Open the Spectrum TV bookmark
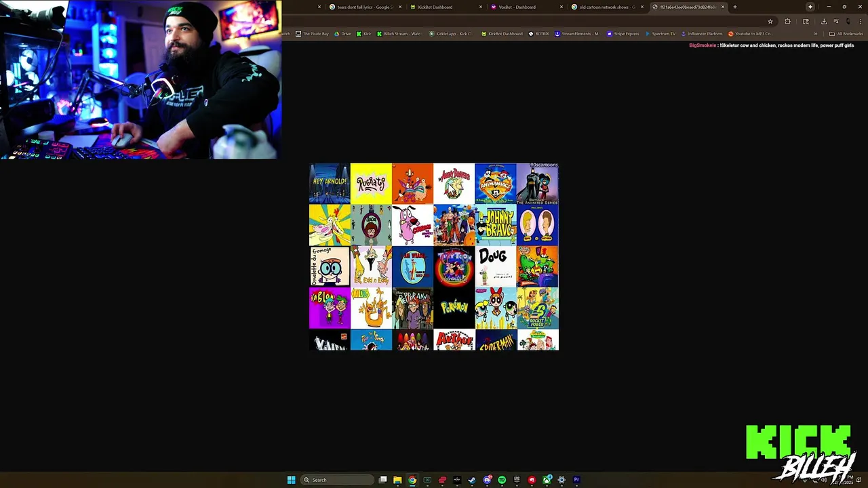Viewport: 868px width, 488px height. (660, 34)
